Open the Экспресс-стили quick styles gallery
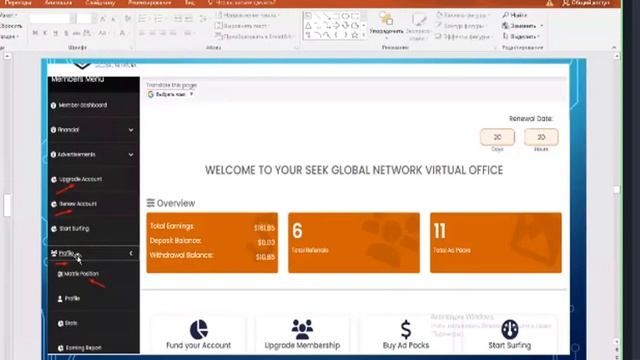The height and width of the screenshot is (360, 640). pos(418,27)
